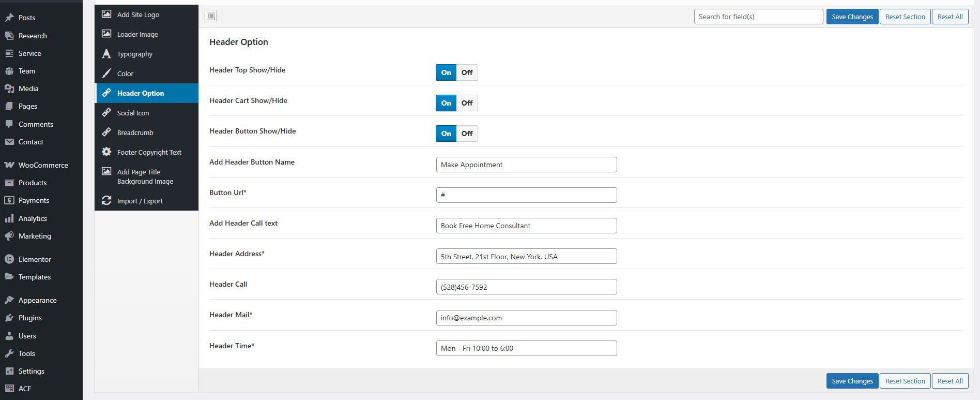Click the Search for field(s) box
Image resolution: width=980 pixels, height=400 pixels.
(x=758, y=17)
